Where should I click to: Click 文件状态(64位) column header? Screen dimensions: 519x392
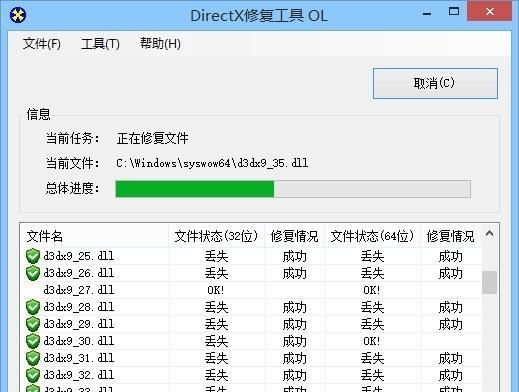coord(373,236)
